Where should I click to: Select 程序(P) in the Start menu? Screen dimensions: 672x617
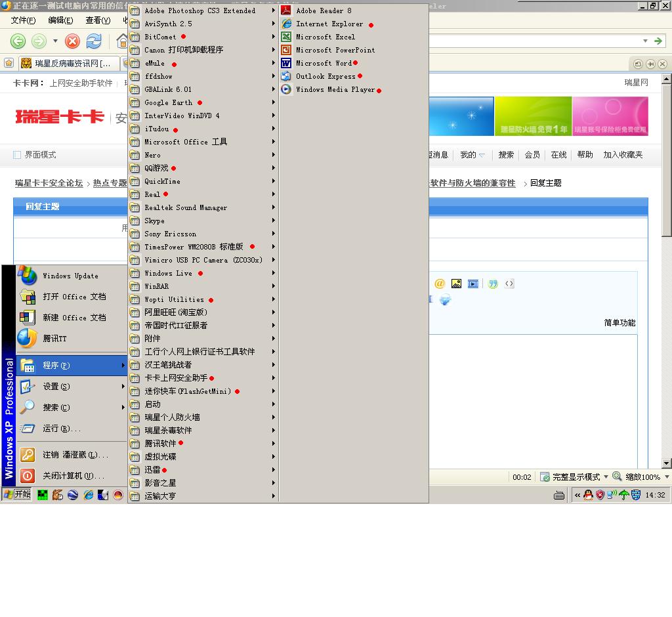point(72,366)
